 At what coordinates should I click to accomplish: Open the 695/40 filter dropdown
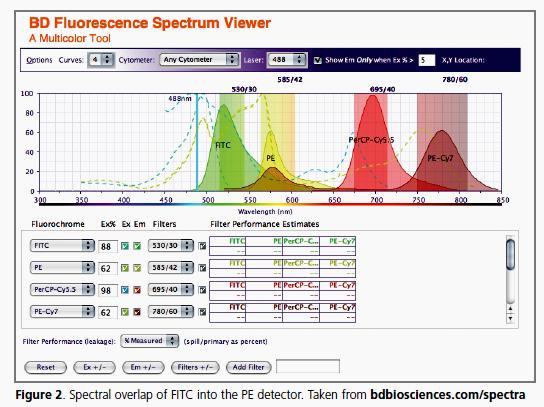point(171,289)
